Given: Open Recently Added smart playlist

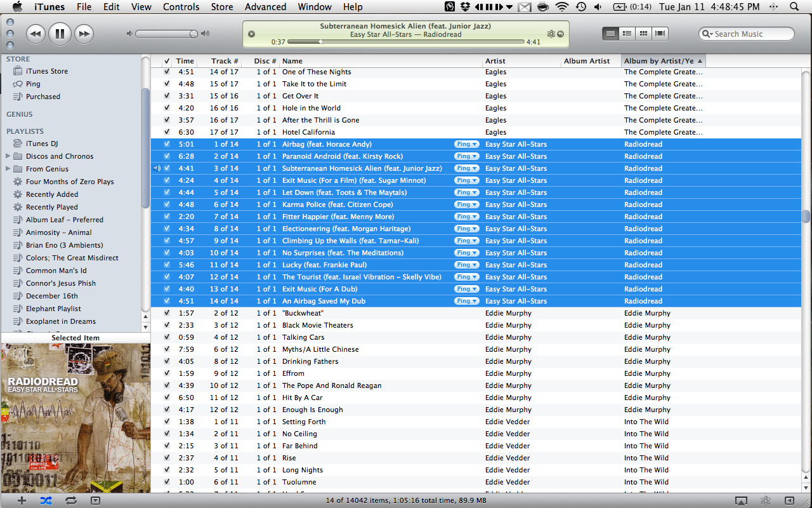Looking at the screenshot, I should point(52,194).
